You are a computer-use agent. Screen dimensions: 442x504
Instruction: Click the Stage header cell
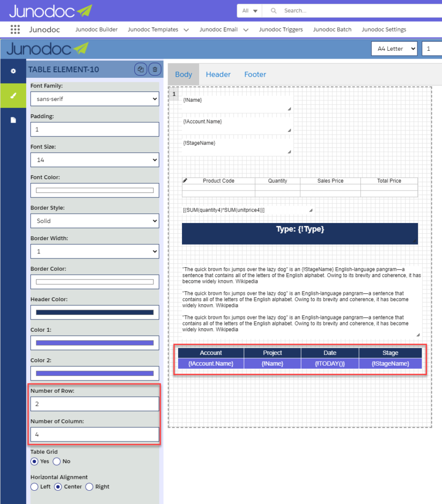pyautogui.click(x=390, y=352)
